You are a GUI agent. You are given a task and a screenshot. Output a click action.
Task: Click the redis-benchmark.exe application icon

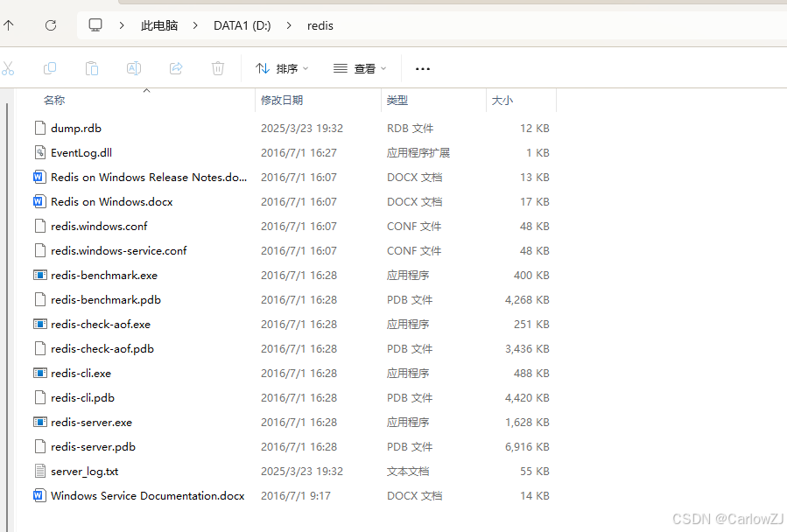40,275
